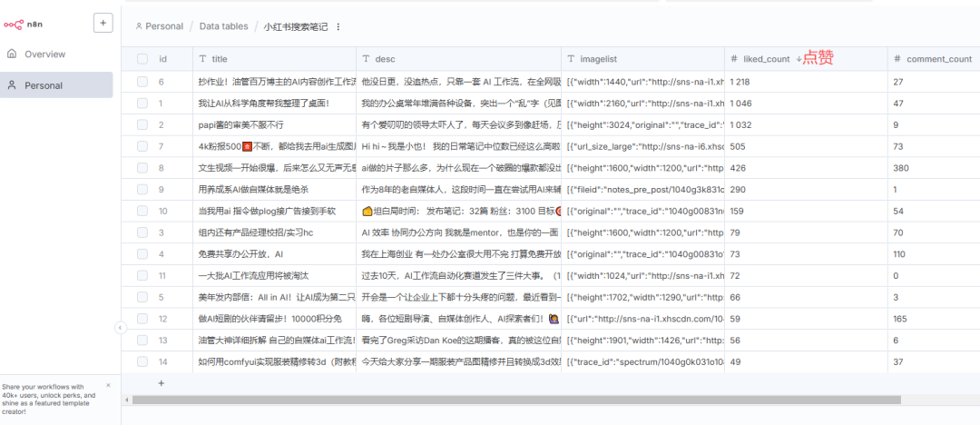Click the number type icon of liked_count

pyautogui.click(x=734, y=59)
